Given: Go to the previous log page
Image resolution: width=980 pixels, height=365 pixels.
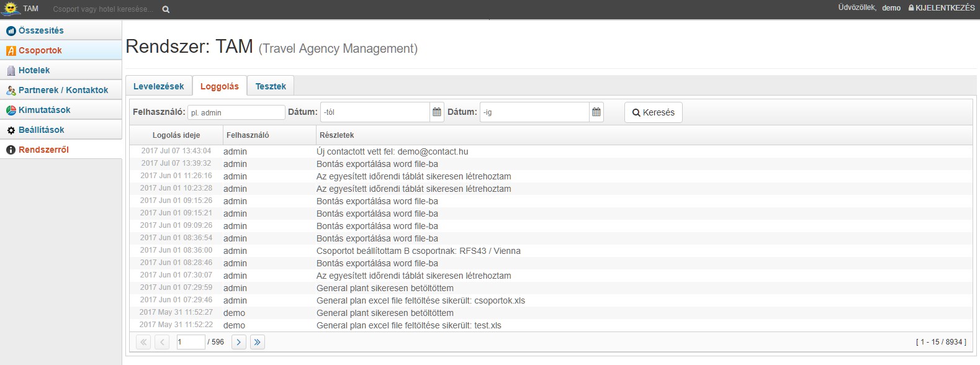Looking at the screenshot, I should [x=162, y=342].
